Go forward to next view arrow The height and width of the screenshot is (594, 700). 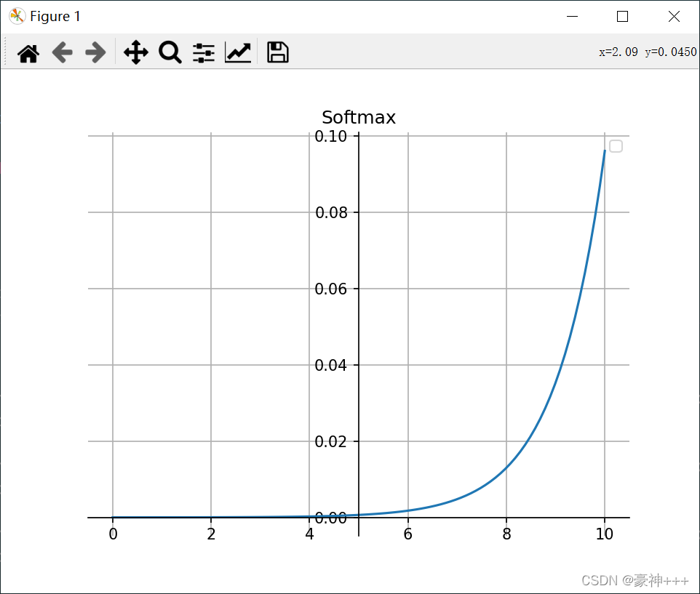(x=95, y=52)
